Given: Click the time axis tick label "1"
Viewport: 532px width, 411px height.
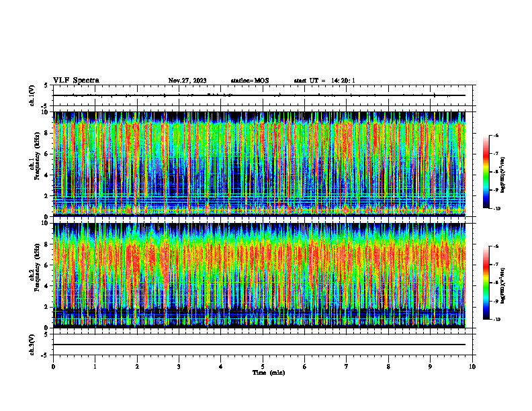Looking at the screenshot, I should pos(95,367).
